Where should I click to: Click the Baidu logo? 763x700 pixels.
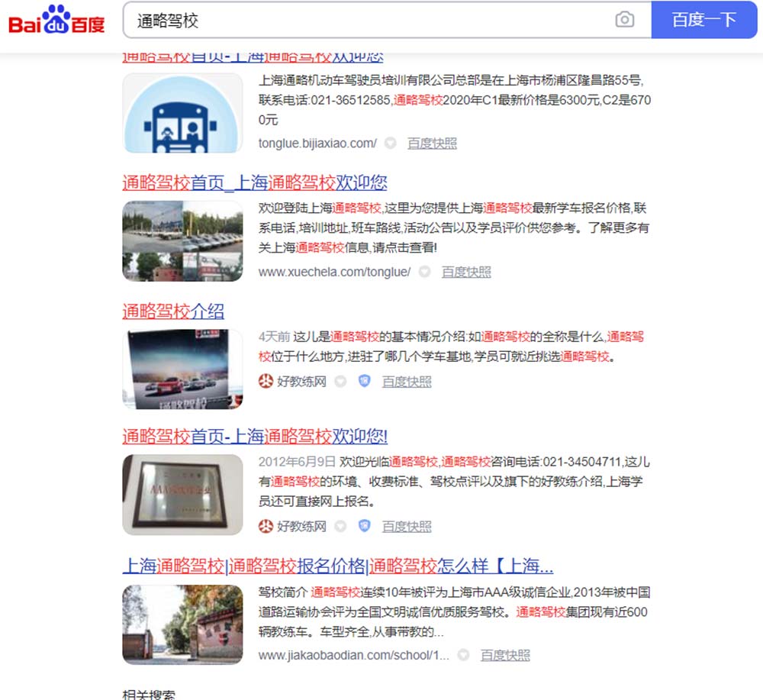56,20
